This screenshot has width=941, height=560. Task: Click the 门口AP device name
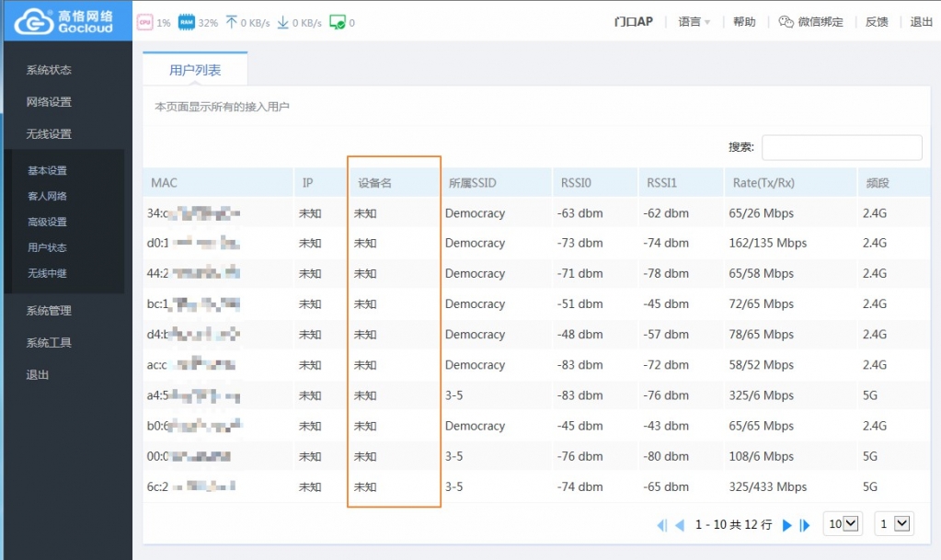tap(633, 22)
